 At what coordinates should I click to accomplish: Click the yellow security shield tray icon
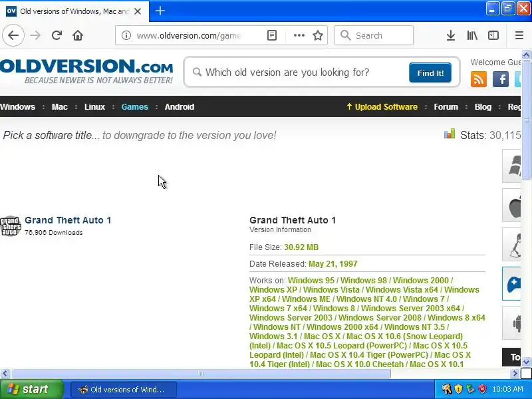click(458, 389)
